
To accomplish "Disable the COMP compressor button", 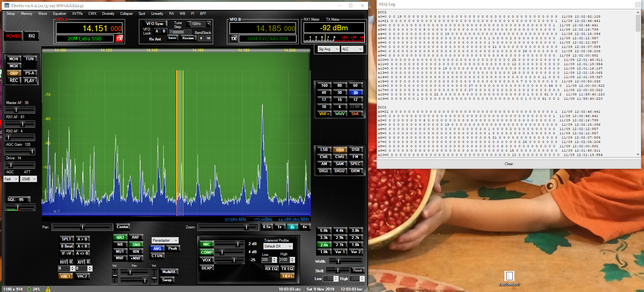I will 207,252.
